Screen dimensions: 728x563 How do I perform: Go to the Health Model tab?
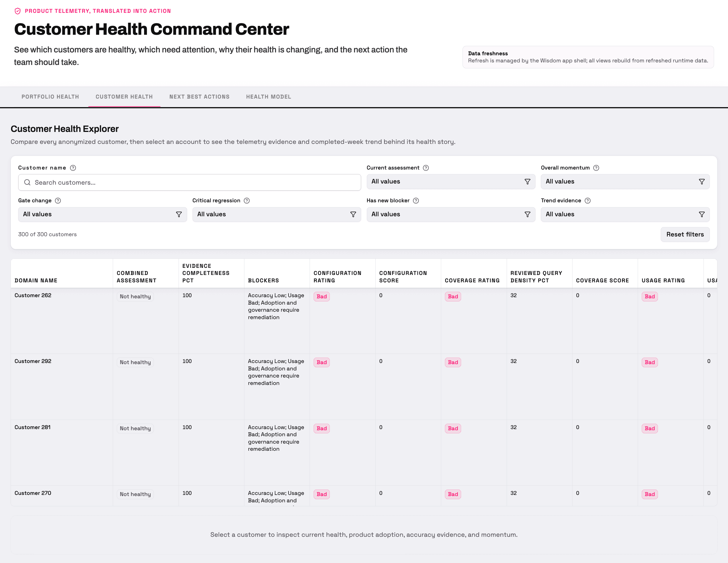pos(269,97)
